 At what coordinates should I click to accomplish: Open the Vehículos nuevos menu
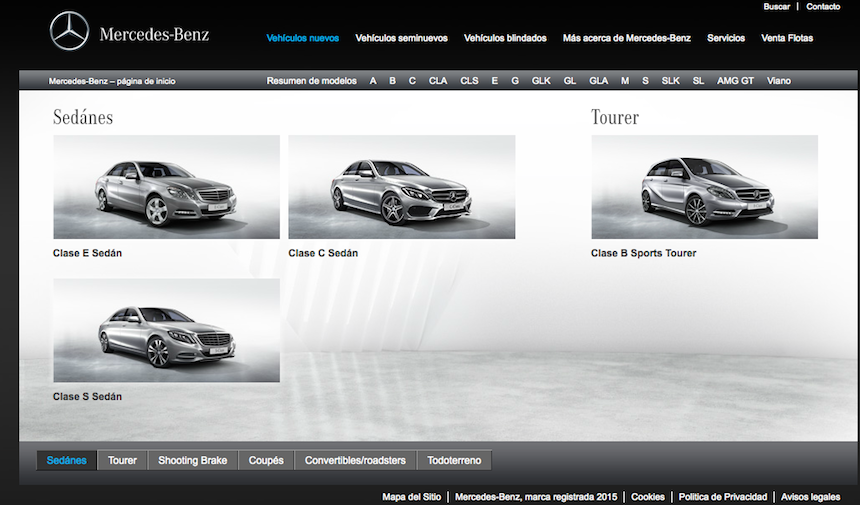(303, 38)
